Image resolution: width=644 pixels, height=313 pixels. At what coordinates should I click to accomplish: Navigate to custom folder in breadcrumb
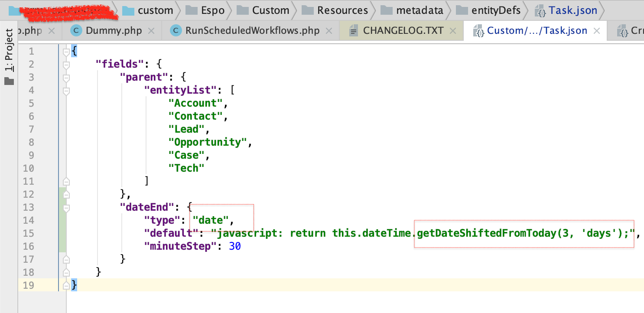point(155,10)
